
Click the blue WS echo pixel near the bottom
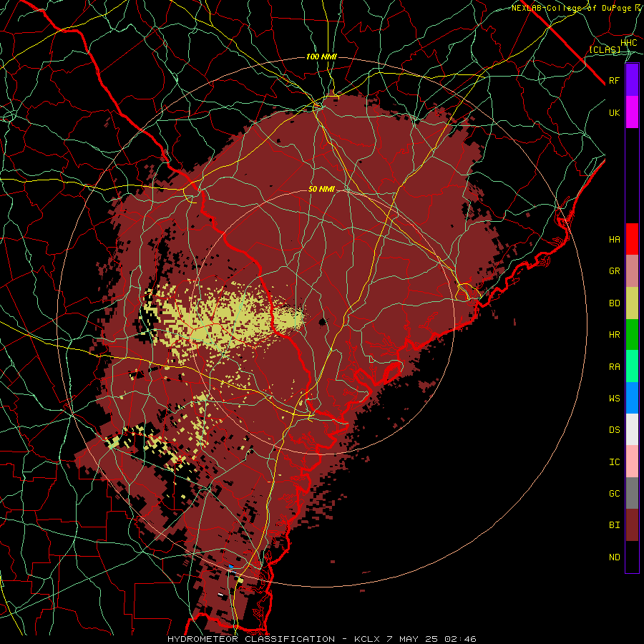pos(231,567)
